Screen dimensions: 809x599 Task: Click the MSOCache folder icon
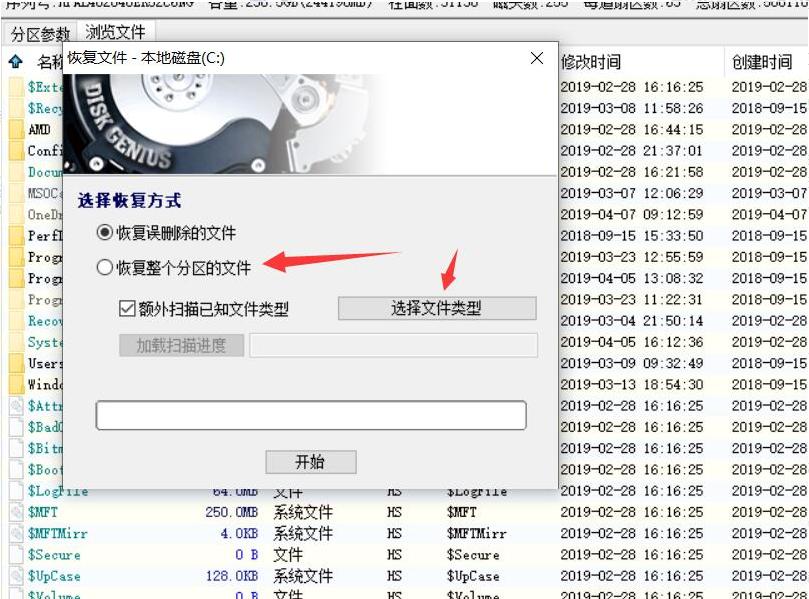click(x=17, y=193)
